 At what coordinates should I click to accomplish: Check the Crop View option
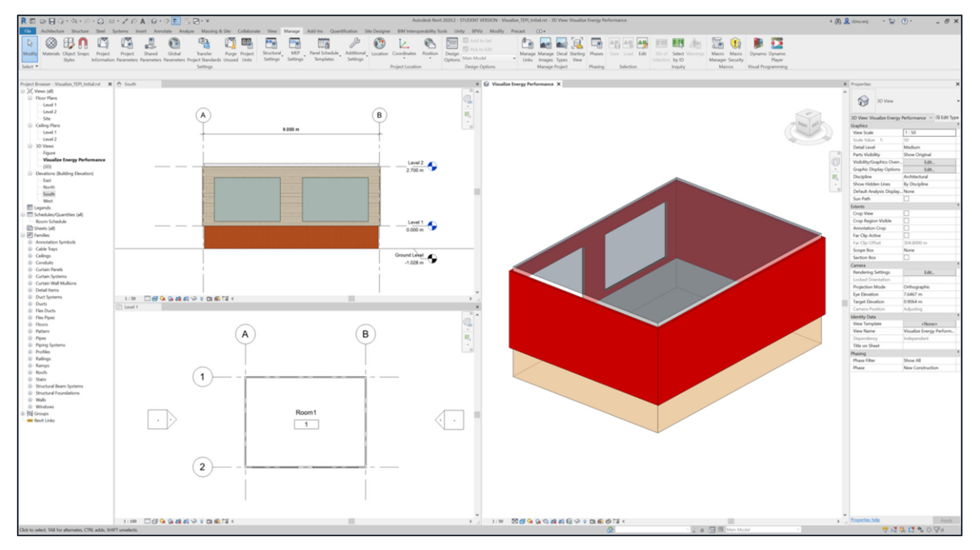click(907, 214)
